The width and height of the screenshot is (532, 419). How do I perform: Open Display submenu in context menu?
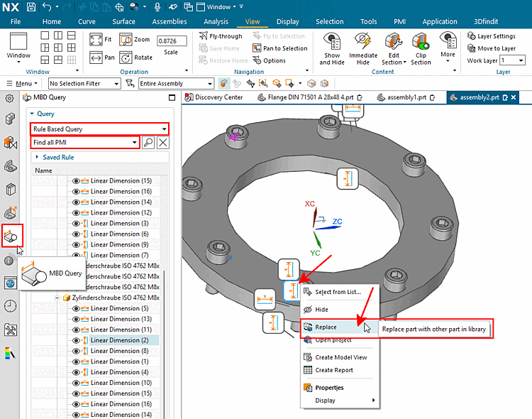pos(340,401)
